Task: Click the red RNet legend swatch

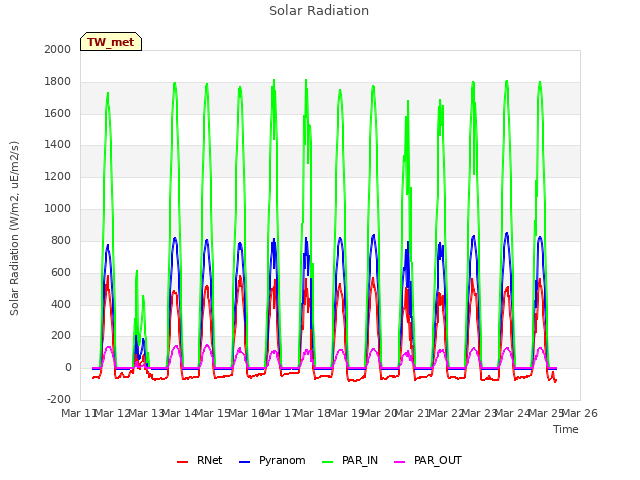Action: [182, 462]
